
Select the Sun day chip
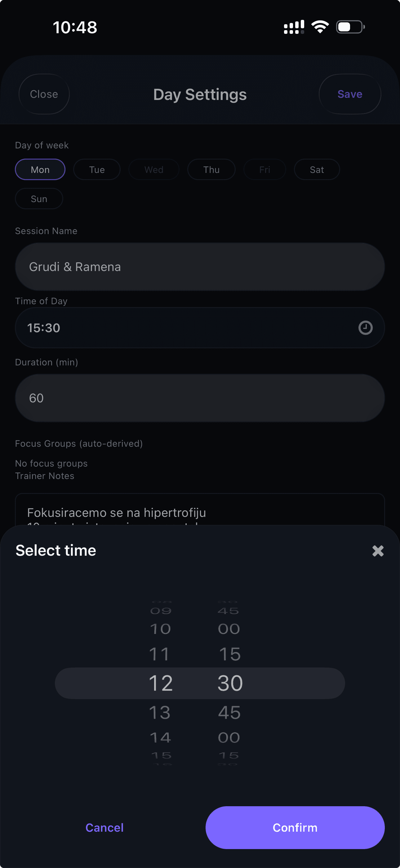point(39,199)
